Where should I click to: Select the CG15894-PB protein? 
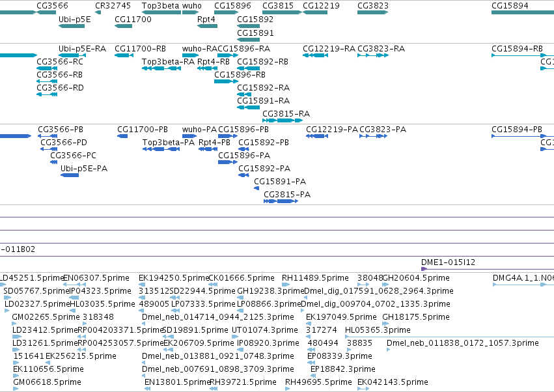click(516, 130)
